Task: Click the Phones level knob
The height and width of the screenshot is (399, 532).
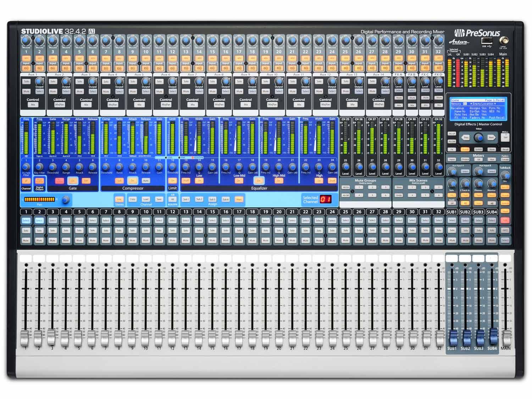Action: [x=478, y=183]
